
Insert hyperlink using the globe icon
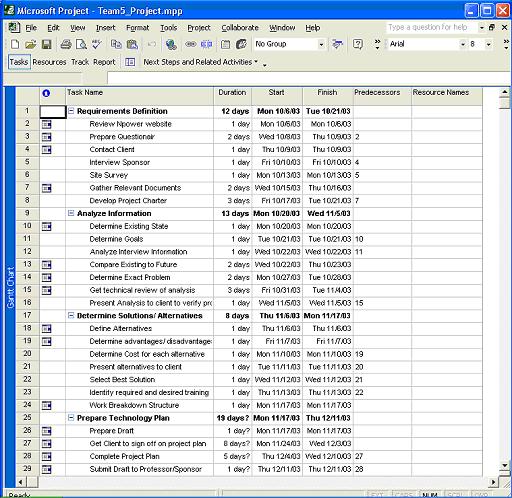[171, 44]
